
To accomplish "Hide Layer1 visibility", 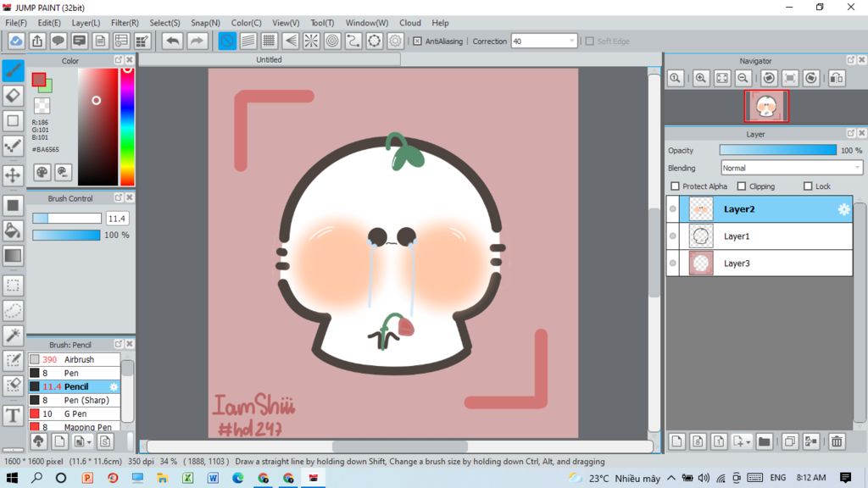I will (x=672, y=236).
